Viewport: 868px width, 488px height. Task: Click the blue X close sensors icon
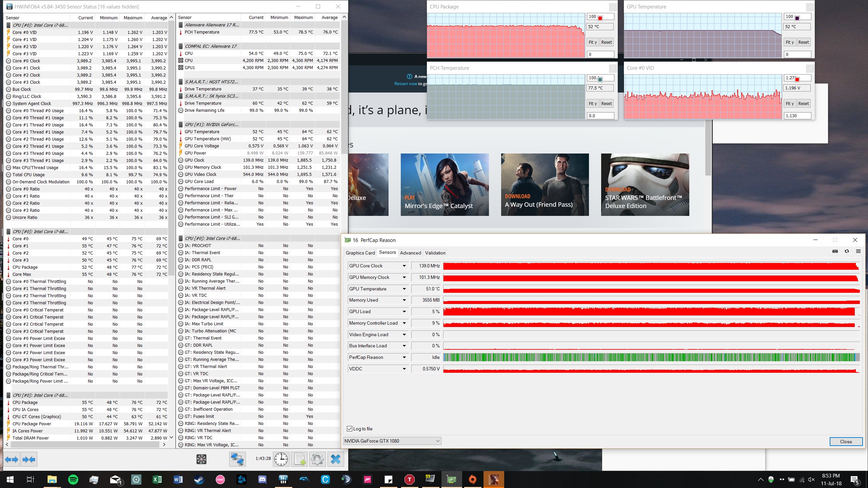tap(336, 460)
